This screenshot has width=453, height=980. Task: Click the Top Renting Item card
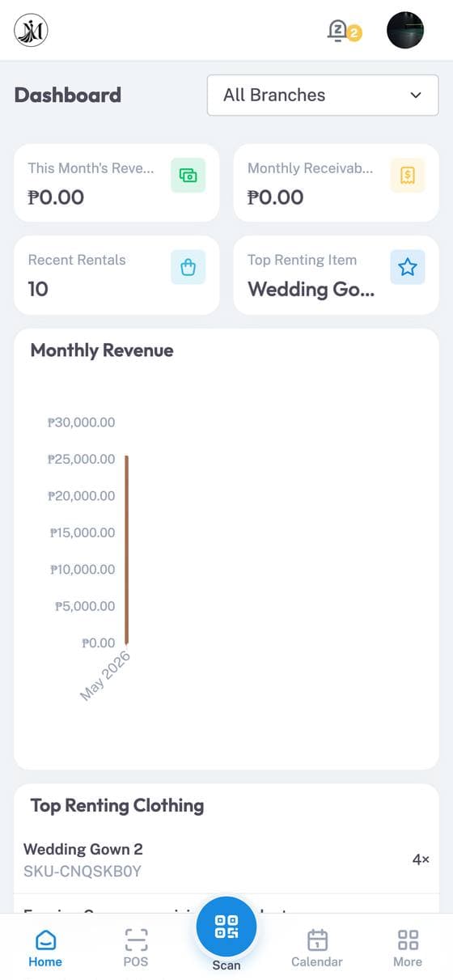pos(337,275)
